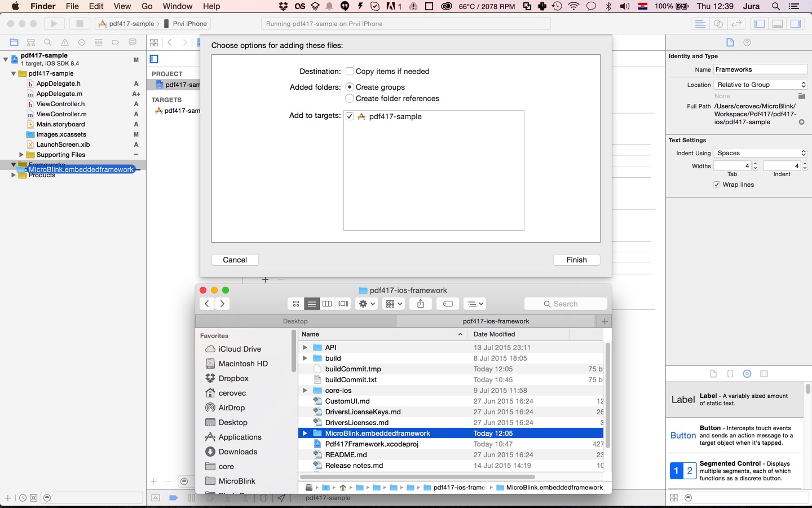Show the Xcode assistant editor
This screenshot has width=812, height=508.
pyautogui.click(x=718, y=24)
